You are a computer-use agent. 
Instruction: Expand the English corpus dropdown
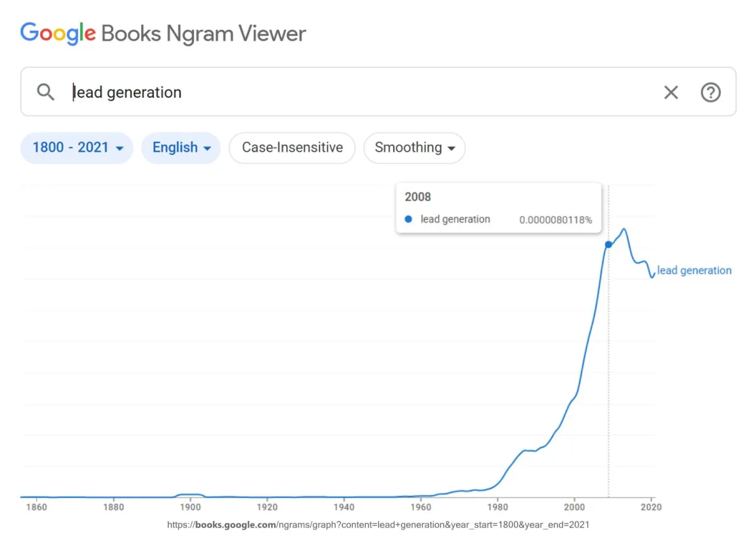(x=181, y=147)
